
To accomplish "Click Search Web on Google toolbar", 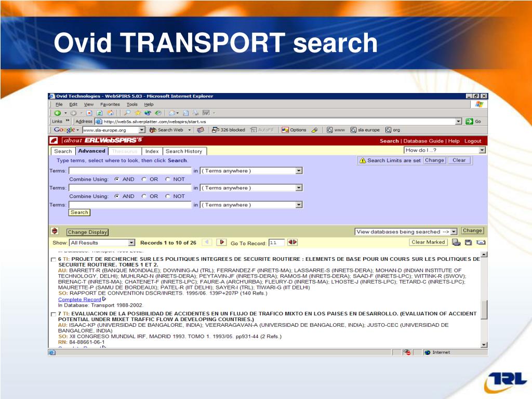I will pos(167,130).
